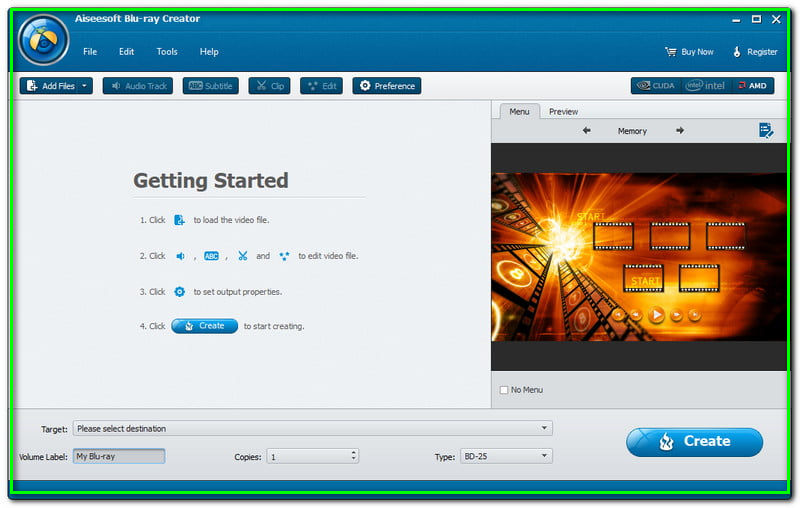Click the Copies number field
Screen dimensions: 800x508
click(308, 456)
